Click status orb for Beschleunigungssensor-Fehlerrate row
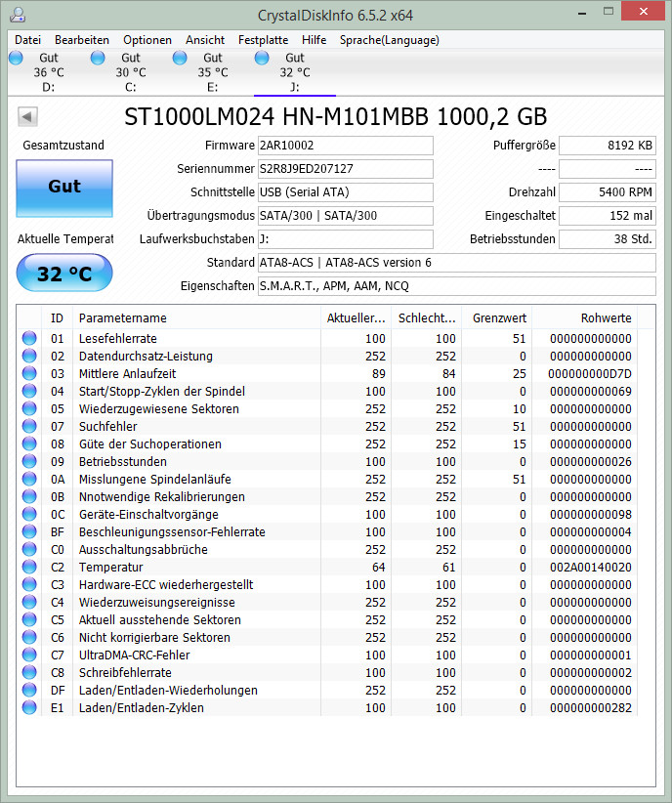The image size is (672, 803). point(29,531)
